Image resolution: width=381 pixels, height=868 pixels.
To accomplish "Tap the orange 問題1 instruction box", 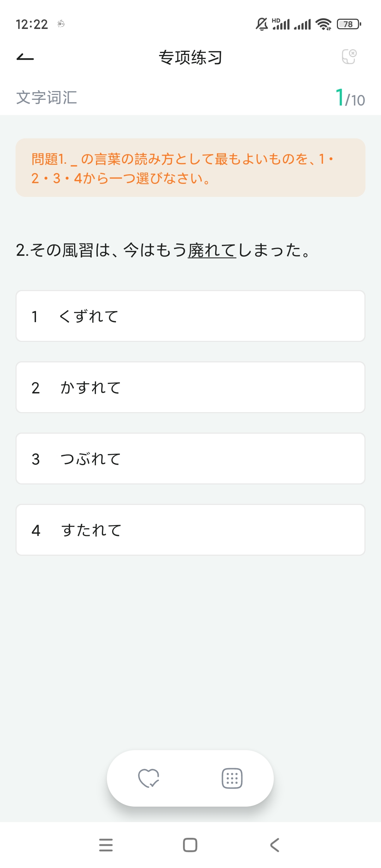I will tap(190, 168).
